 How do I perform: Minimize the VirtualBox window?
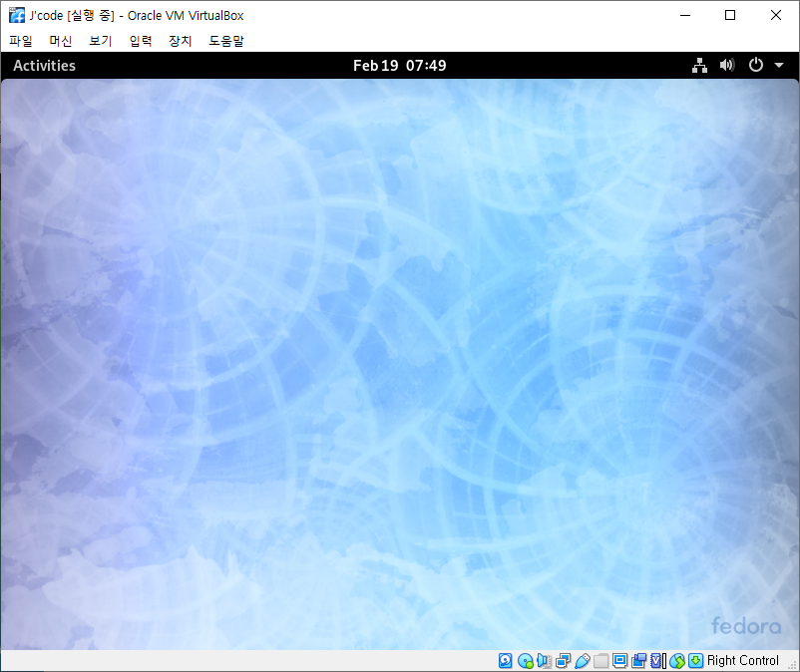[685, 15]
